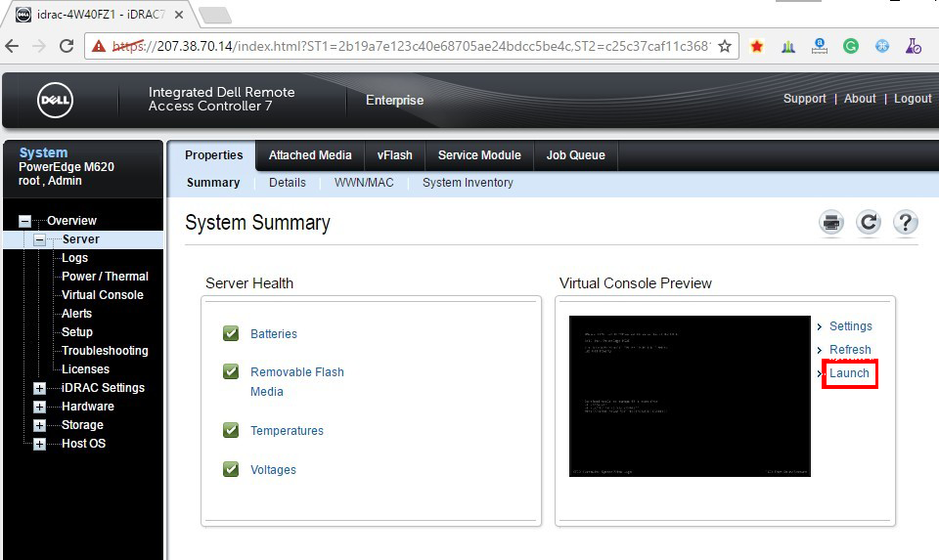Expand the Storage tree node
The height and width of the screenshot is (560, 939).
39,425
